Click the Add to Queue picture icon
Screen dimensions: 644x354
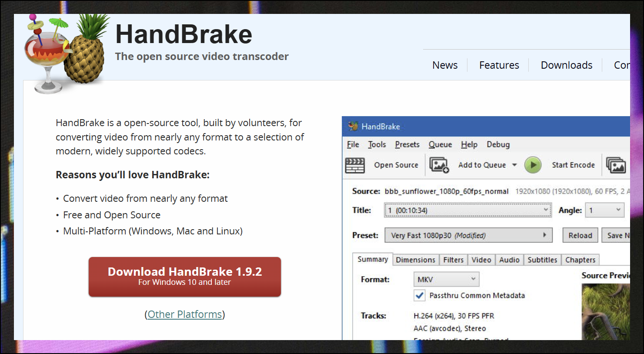439,165
